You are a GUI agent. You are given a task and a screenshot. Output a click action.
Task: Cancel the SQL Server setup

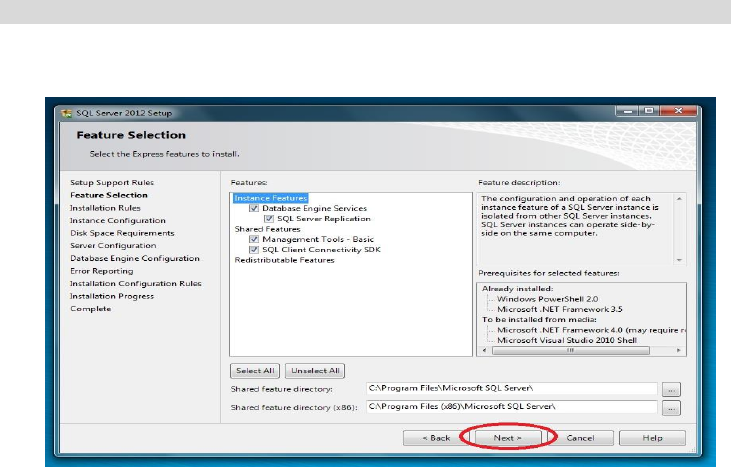(580, 438)
